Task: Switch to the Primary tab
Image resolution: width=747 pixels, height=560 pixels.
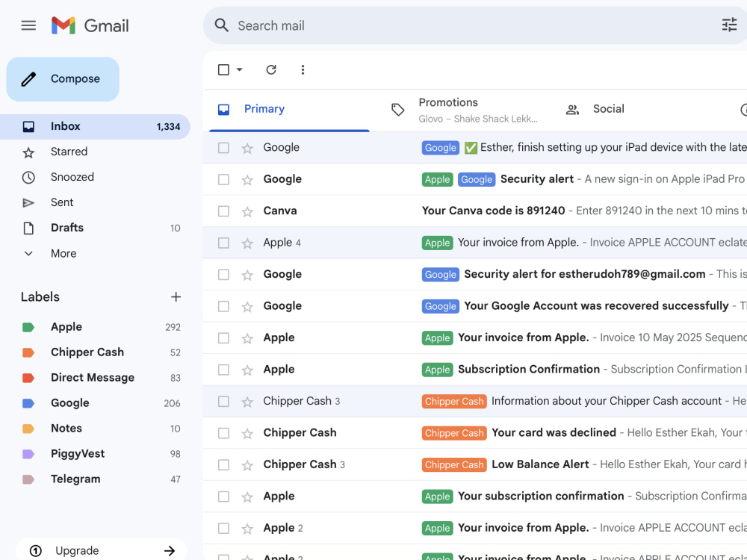Action: point(289,110)
